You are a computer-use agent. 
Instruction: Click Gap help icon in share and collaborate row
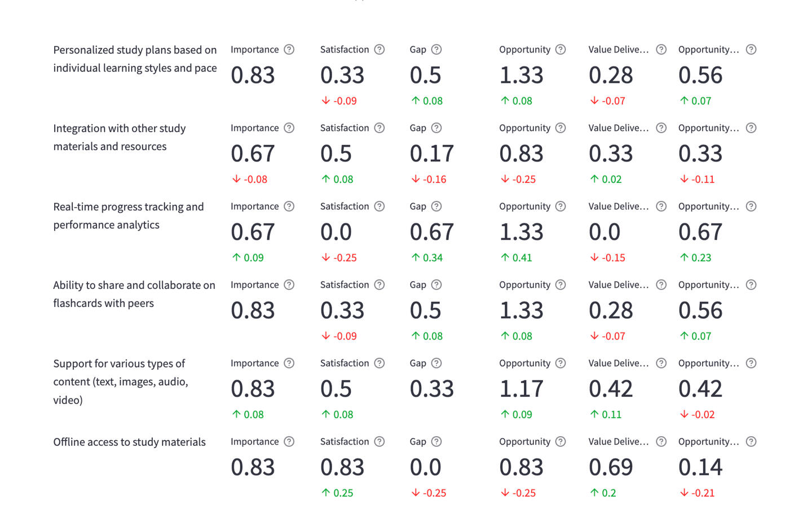click(436, 285)
